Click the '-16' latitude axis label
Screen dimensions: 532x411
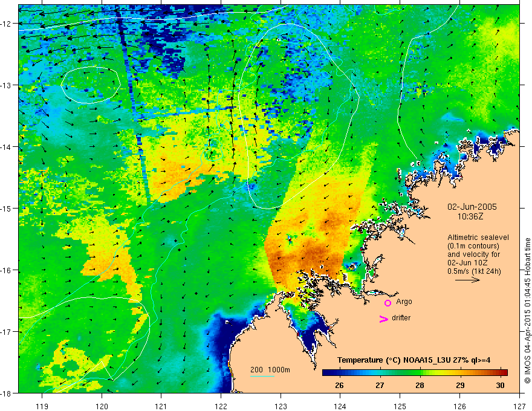click(6, 270)
